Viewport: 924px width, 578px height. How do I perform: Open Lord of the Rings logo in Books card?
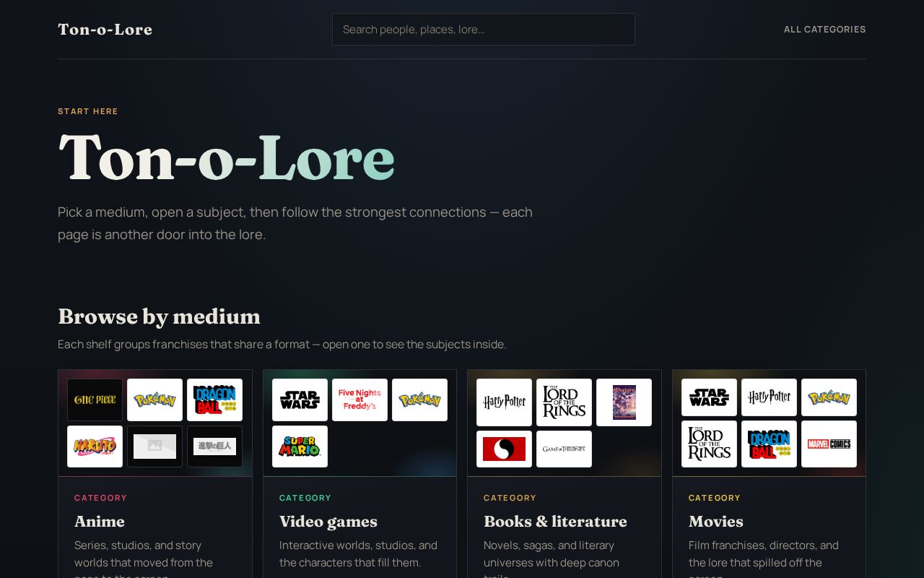point(564,402)
